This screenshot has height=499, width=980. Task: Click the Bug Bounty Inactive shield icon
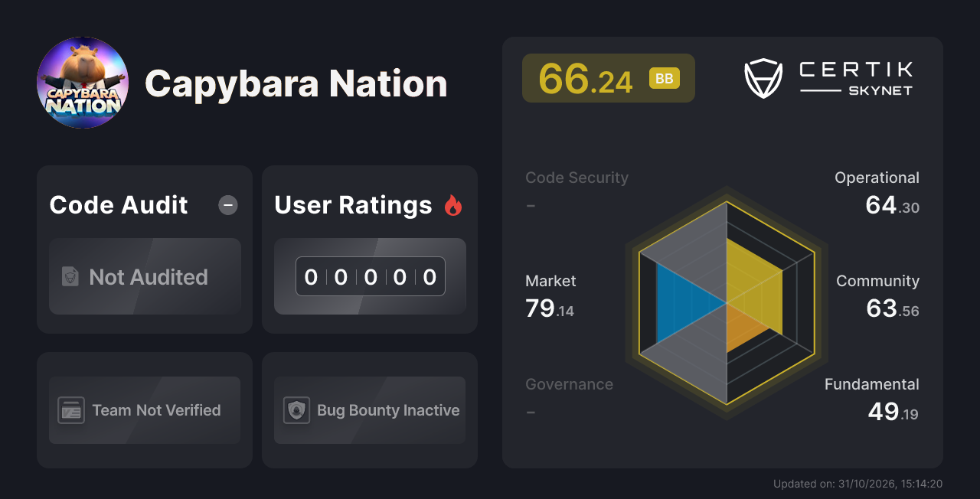(297, 410)
